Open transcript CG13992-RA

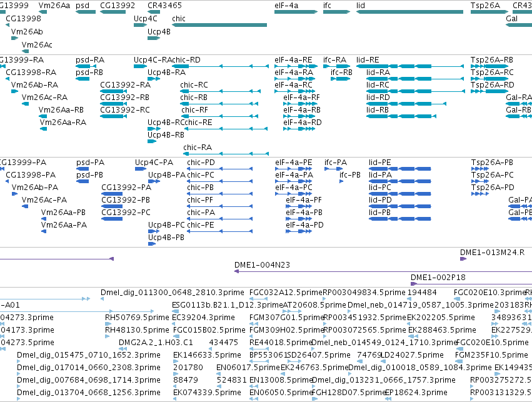[125, 85]
